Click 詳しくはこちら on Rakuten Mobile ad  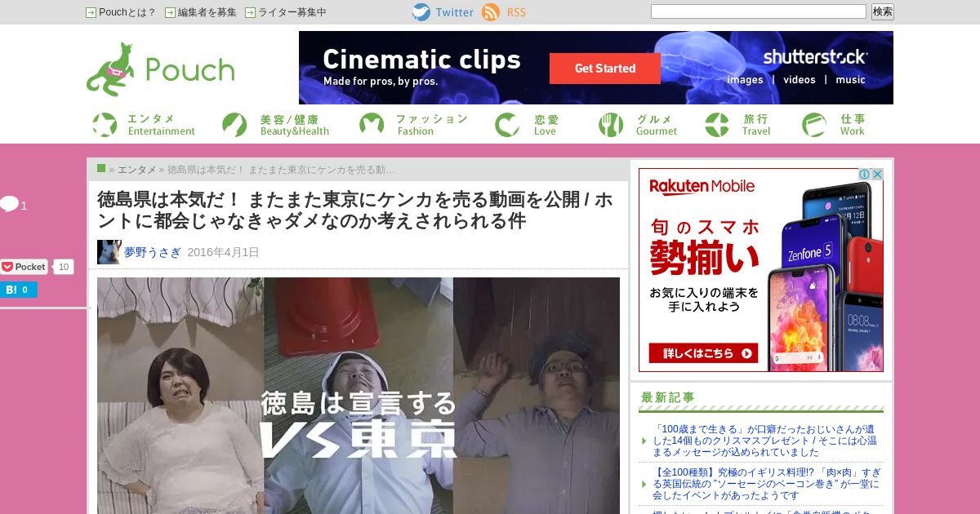(704, 353)
